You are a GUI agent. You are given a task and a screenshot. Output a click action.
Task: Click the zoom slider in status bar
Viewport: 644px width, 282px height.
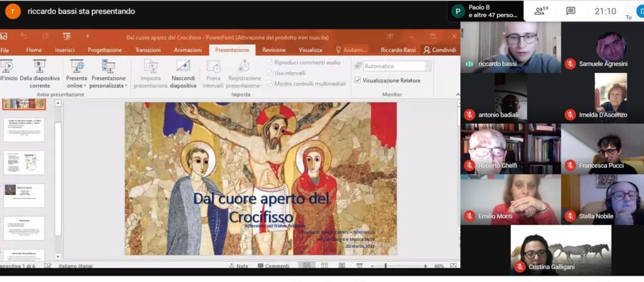pyautogui.click(x=399, y=266)
